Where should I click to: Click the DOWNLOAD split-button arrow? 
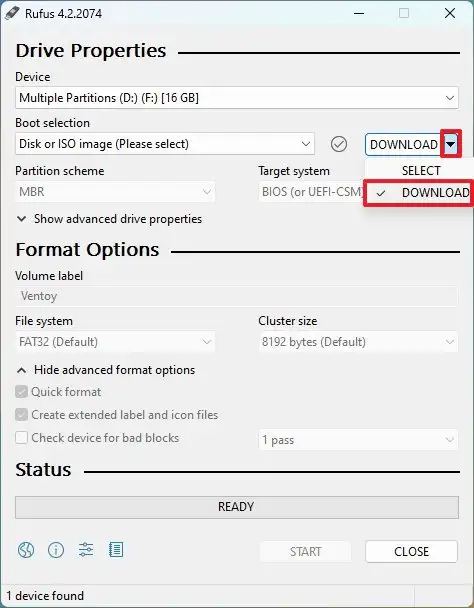pyautogui.click(x=451, y=144)
